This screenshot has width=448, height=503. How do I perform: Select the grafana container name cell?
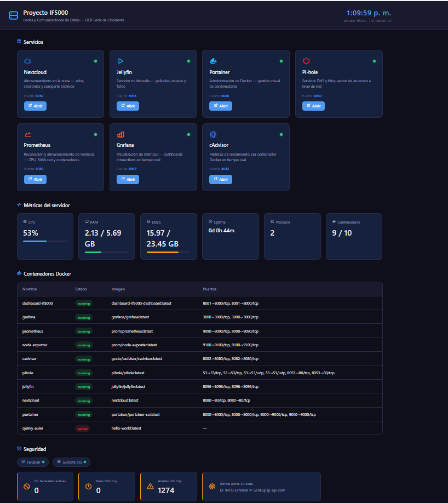[x=29, y=317]
